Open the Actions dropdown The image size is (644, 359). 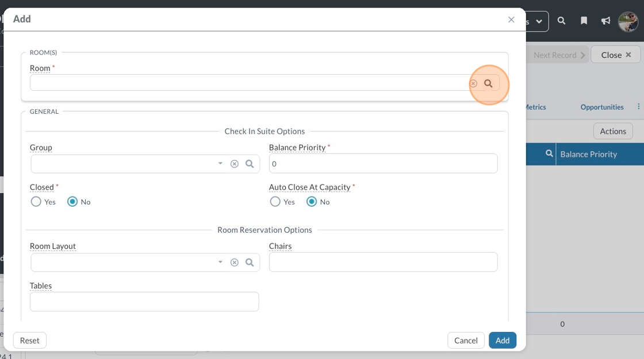coord(613,131)
